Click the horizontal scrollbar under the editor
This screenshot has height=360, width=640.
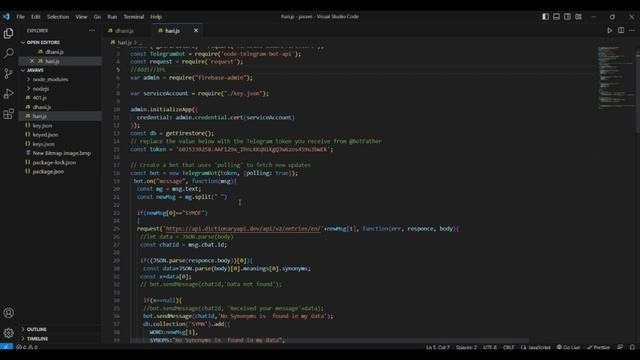pos(329,340)
